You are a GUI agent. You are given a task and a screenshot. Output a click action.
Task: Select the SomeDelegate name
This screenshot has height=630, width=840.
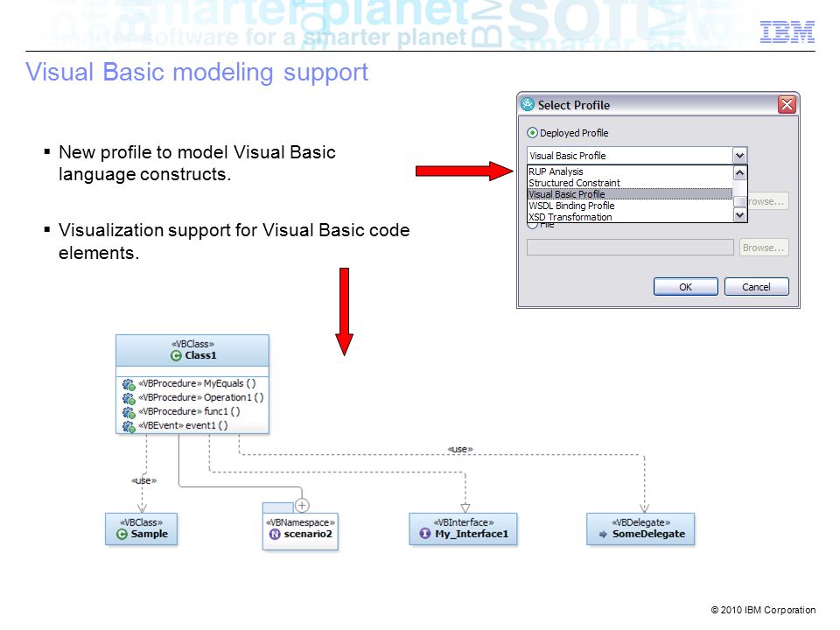[x=648, y=534]
